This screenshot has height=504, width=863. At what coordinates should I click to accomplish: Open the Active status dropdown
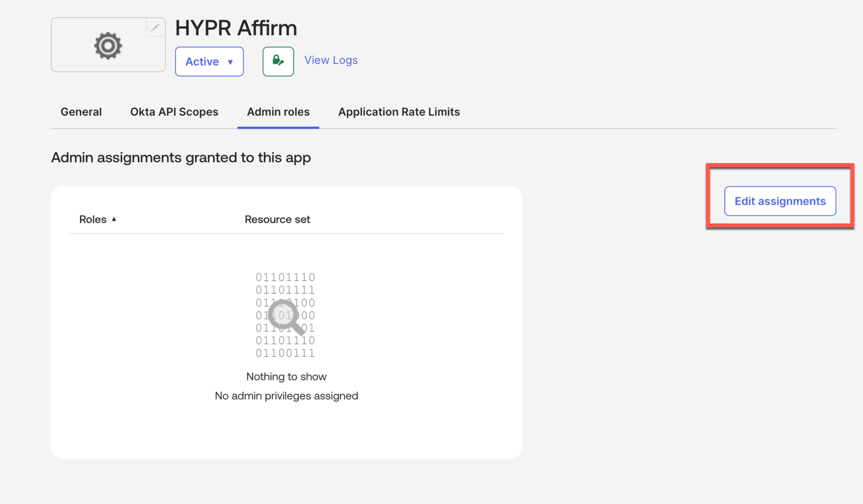click(x=209, y=61)
